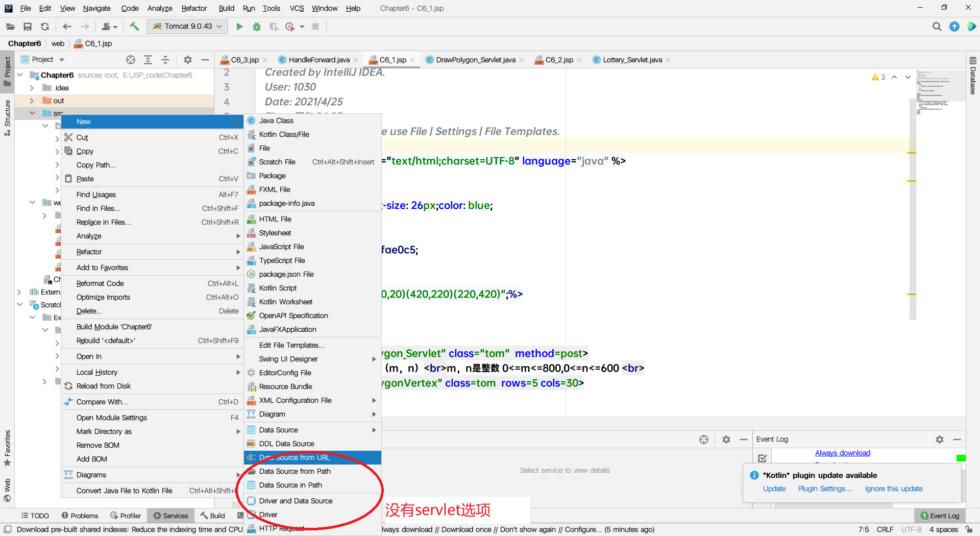Open Project panel settings gear

pyautogui.click(x=188, y=60)
